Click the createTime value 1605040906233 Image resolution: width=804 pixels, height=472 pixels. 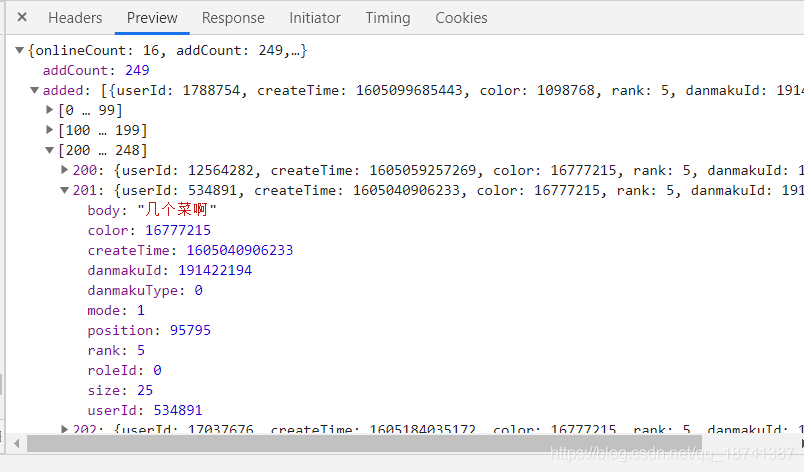239,250
